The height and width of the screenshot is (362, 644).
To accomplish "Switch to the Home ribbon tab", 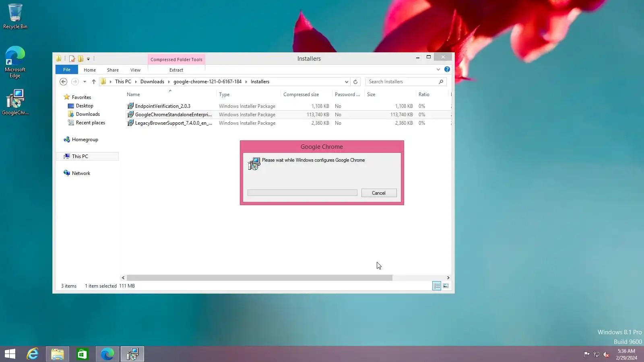I will click(90, 70).
